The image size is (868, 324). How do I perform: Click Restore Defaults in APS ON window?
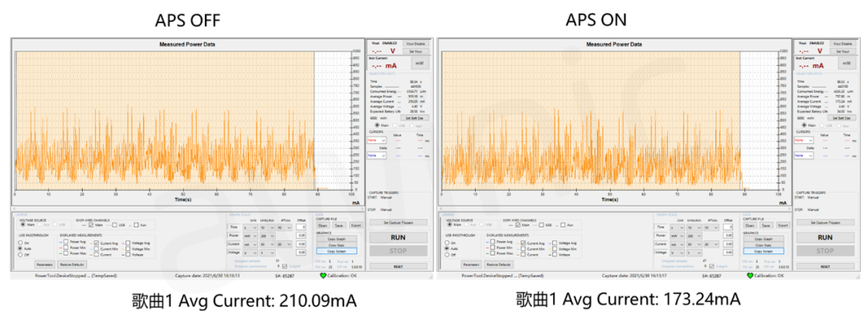click(x=499, y=265)
